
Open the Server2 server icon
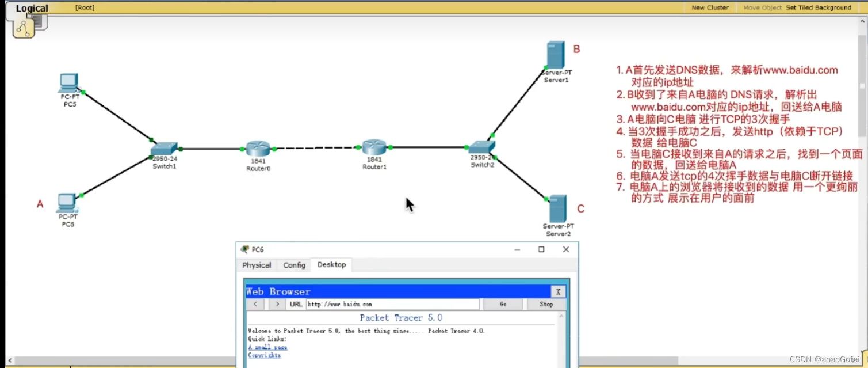click(x=557, y=209)
